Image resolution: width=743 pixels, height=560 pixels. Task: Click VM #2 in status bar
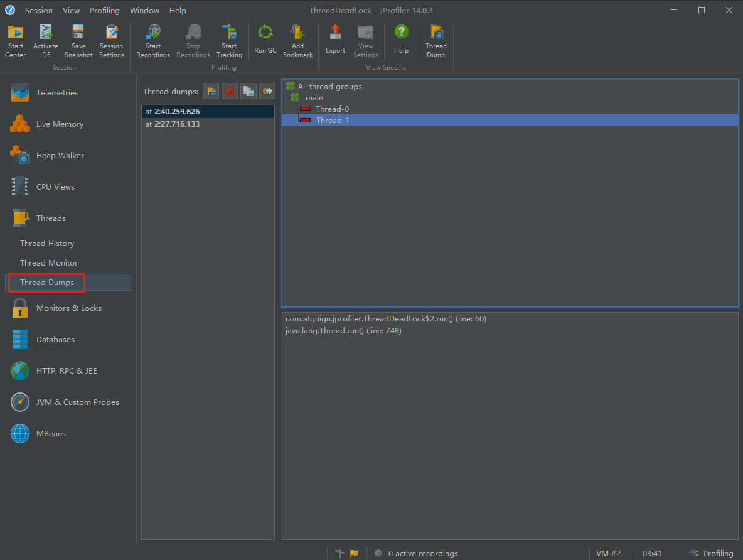pos(608,553)
